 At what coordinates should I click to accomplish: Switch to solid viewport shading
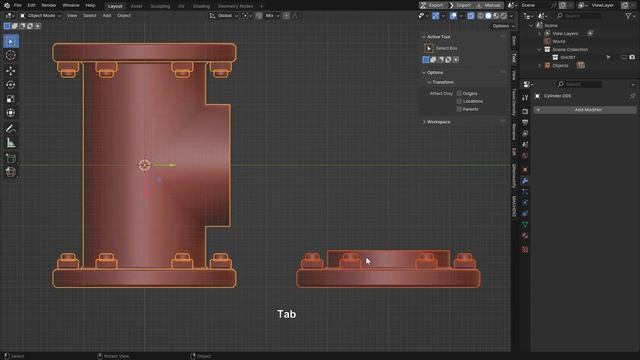488,16
